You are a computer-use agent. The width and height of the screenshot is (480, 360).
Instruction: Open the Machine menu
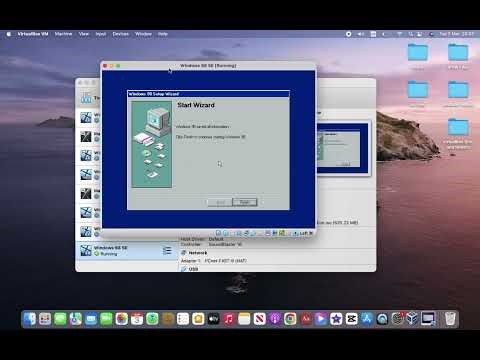point(63,34)
